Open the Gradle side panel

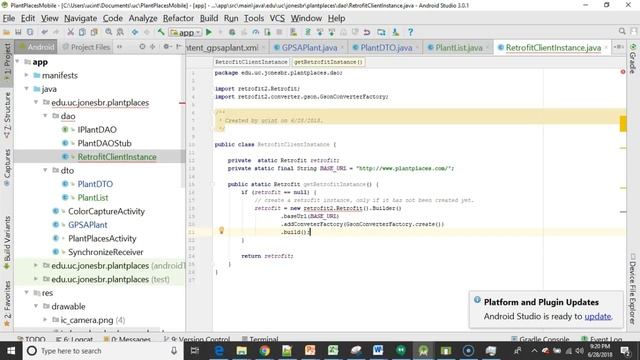tap(633, 59)
